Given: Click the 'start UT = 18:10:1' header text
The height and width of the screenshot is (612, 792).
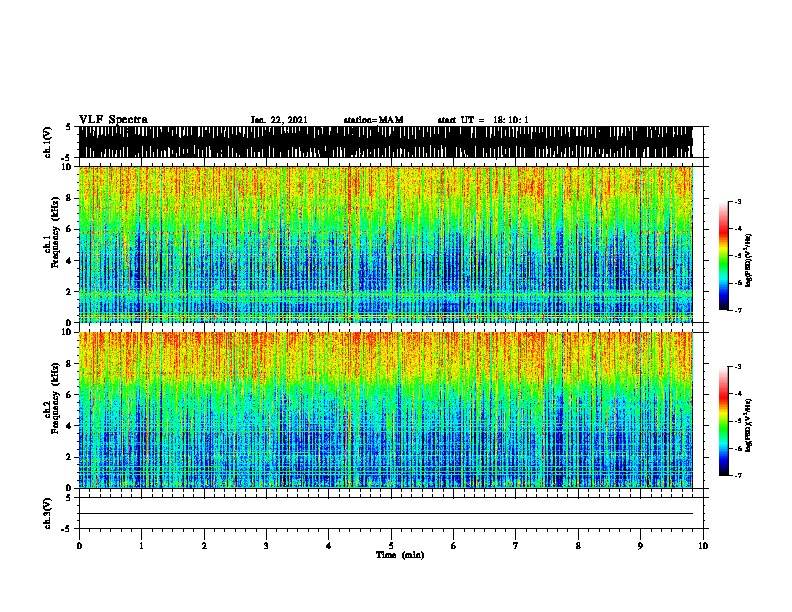Looking at the screenshot, I should point(483,120).
